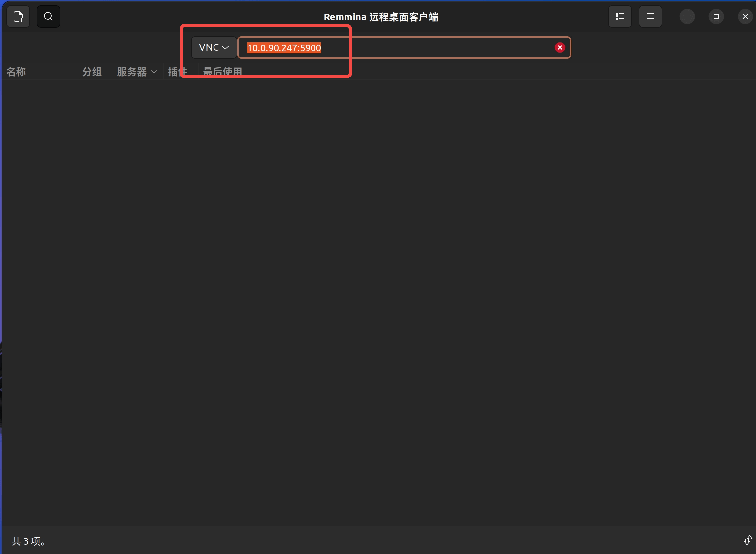Switch the connection list view mode

coord(620,16)
